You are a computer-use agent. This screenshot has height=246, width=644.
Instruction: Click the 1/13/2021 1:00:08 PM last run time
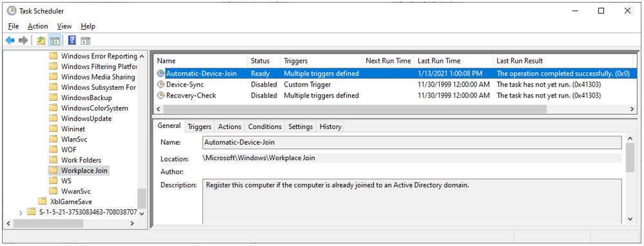tap(451, 74)
